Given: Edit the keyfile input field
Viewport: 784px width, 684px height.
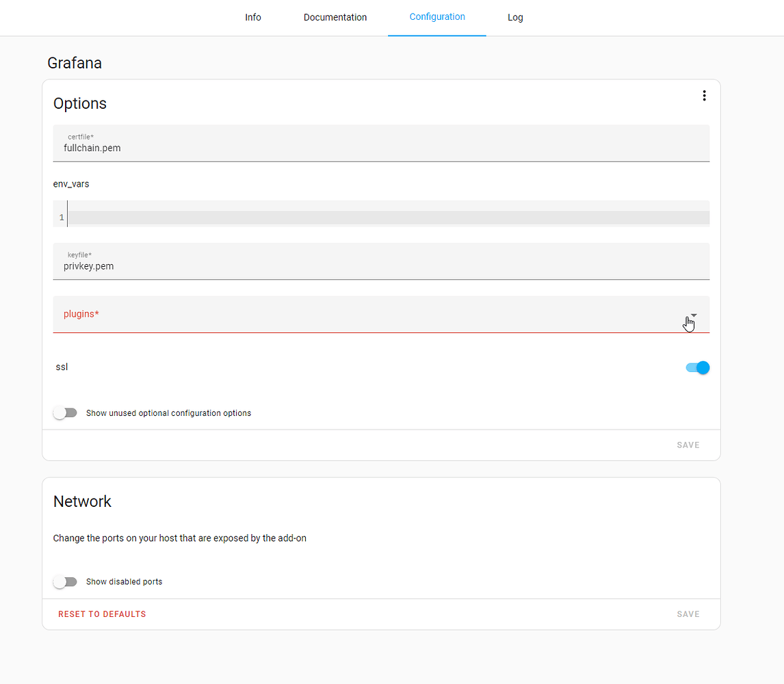Looking at the screenshot, I should 381,261.
